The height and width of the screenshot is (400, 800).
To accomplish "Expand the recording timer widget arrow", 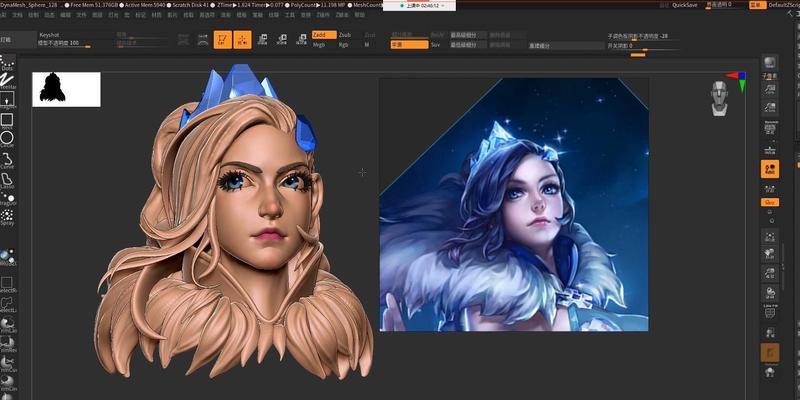I will (x=442, y=5).
